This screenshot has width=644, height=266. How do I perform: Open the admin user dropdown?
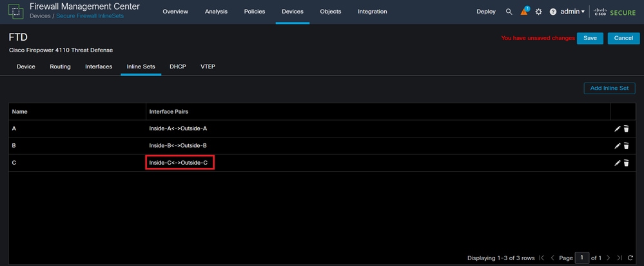pos(572,12)
